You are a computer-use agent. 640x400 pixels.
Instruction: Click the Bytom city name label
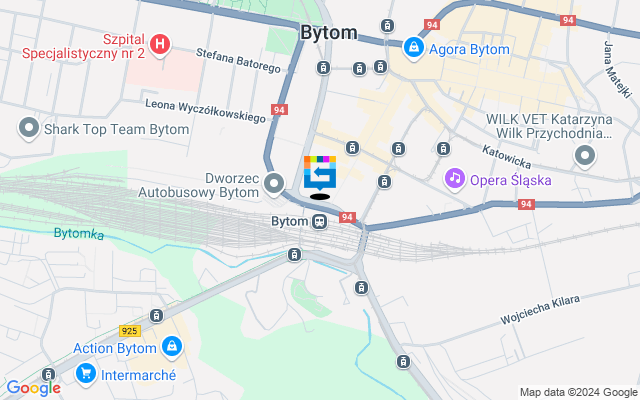click(329, 32)
